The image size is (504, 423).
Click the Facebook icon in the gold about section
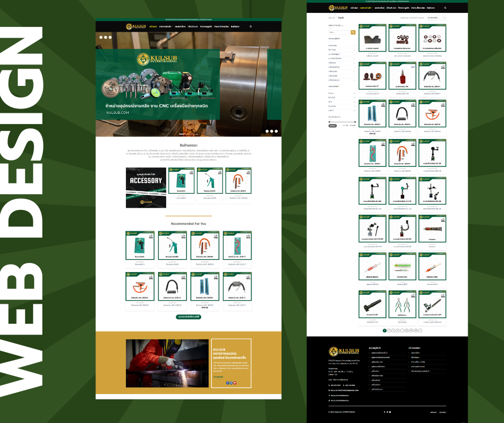227,383
